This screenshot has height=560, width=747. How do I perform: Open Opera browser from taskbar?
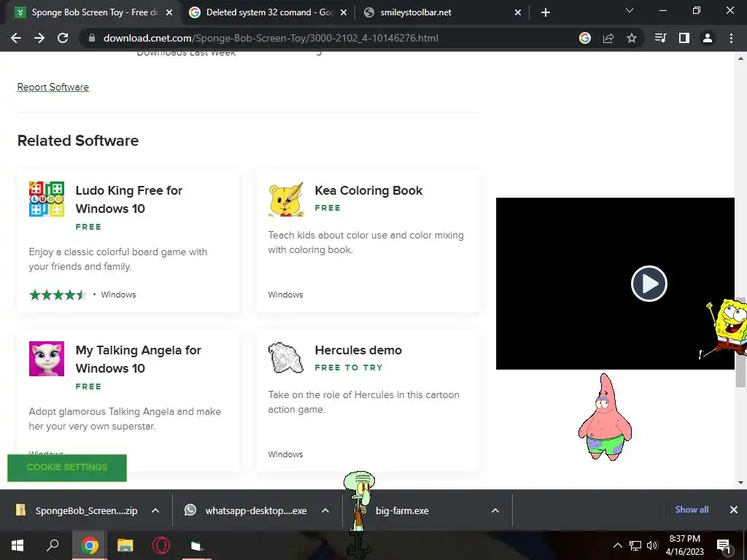point(161,545)
